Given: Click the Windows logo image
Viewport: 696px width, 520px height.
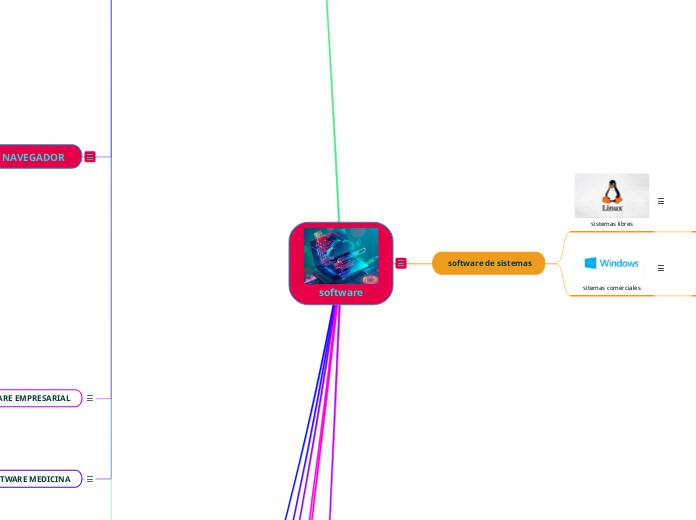Looking at the screenshot, I should coord(611,263).
